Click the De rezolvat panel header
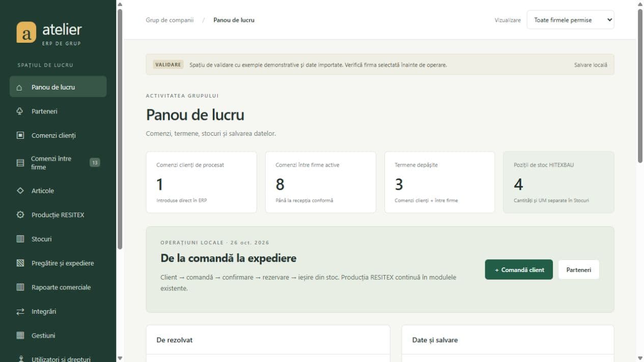Screen dimensions: 644x362 [268, 340]
